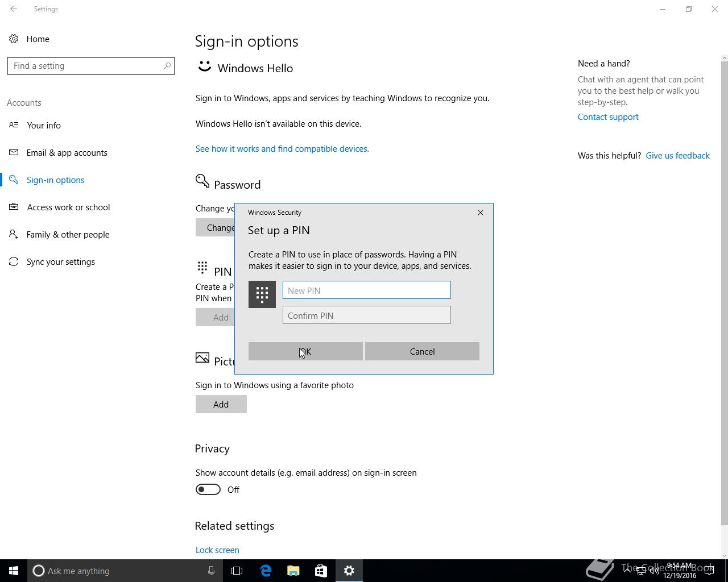The width and height of the screenshot is (728, 582).
Task: Click the Confirm PIN field
Action: click(x=367, y=315)
